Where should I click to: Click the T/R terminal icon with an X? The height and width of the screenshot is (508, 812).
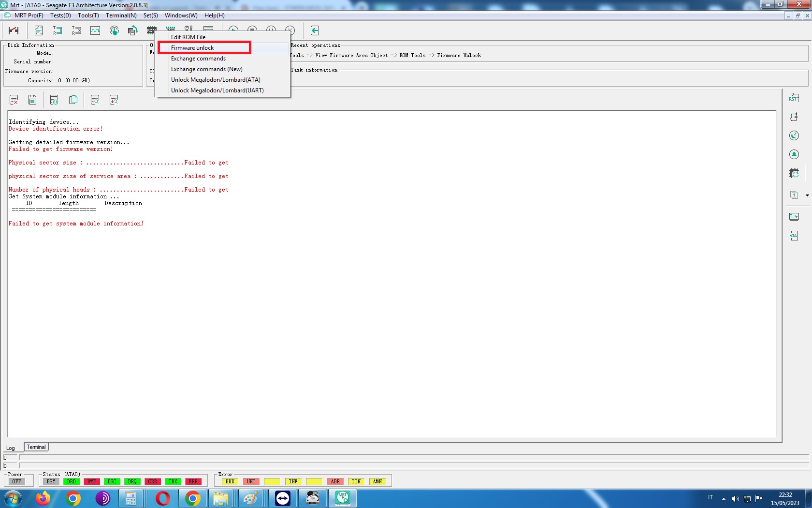pos(76,30)
